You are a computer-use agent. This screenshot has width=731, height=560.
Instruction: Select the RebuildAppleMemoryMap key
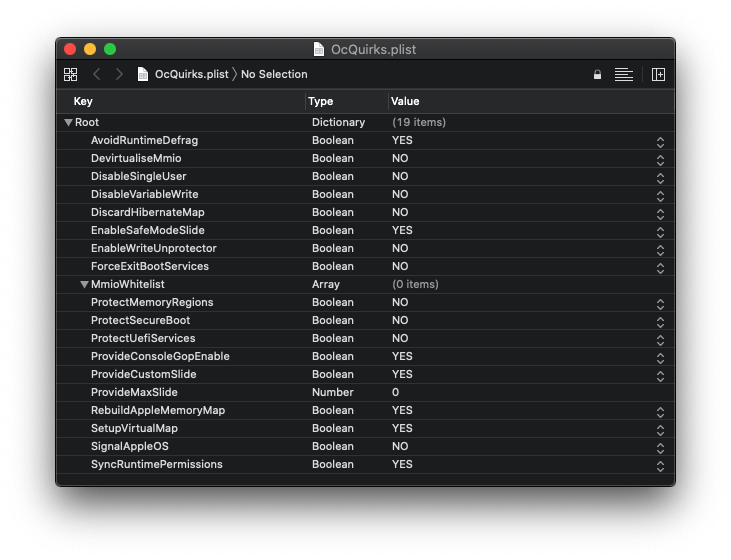(x=158, y=410)
